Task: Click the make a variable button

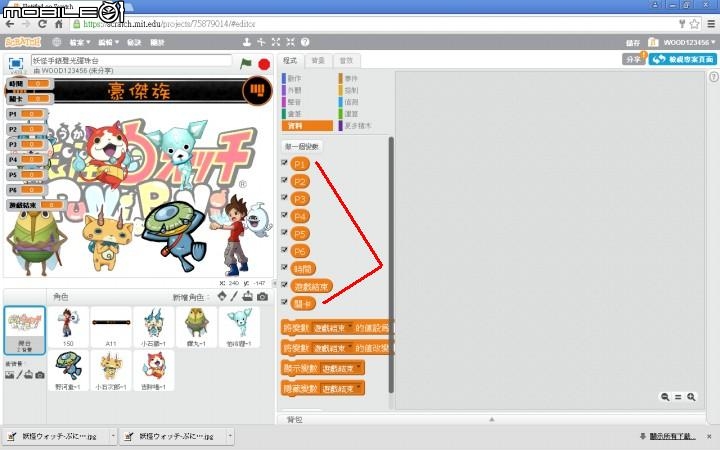Action: click(301, 146)
